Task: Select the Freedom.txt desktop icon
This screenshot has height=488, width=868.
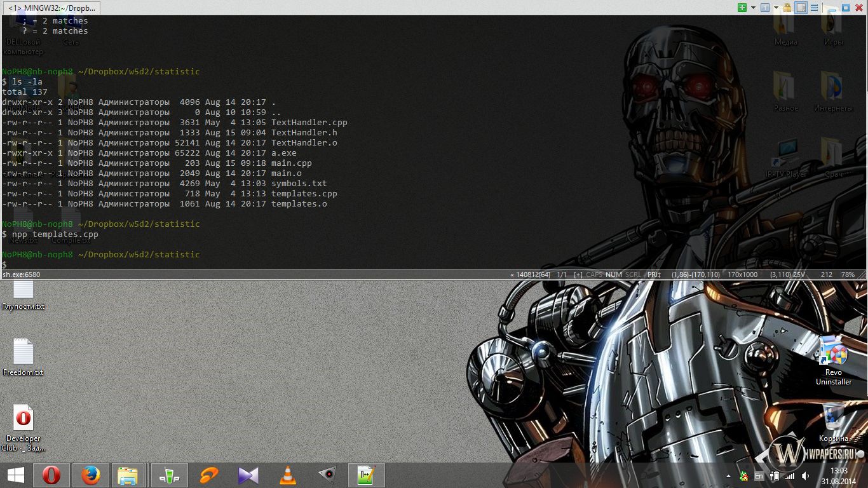Action: click(x=24, y=357)
